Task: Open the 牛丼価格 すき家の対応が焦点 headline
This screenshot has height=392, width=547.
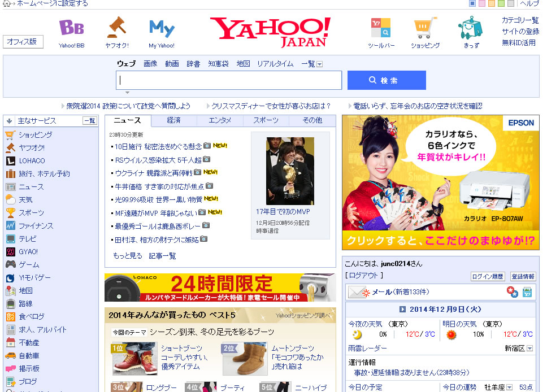Action: [160, 186]
